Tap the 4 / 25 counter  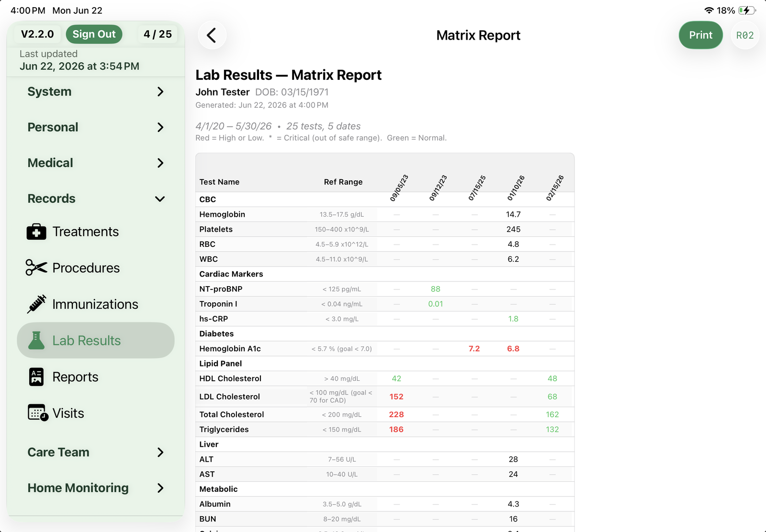point(158,34)
